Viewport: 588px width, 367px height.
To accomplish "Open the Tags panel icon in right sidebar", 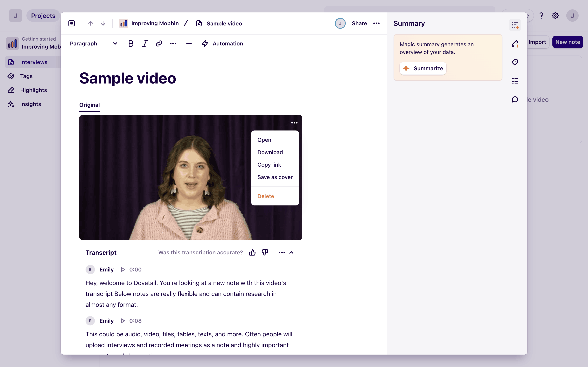I will (x=515, y=62).
